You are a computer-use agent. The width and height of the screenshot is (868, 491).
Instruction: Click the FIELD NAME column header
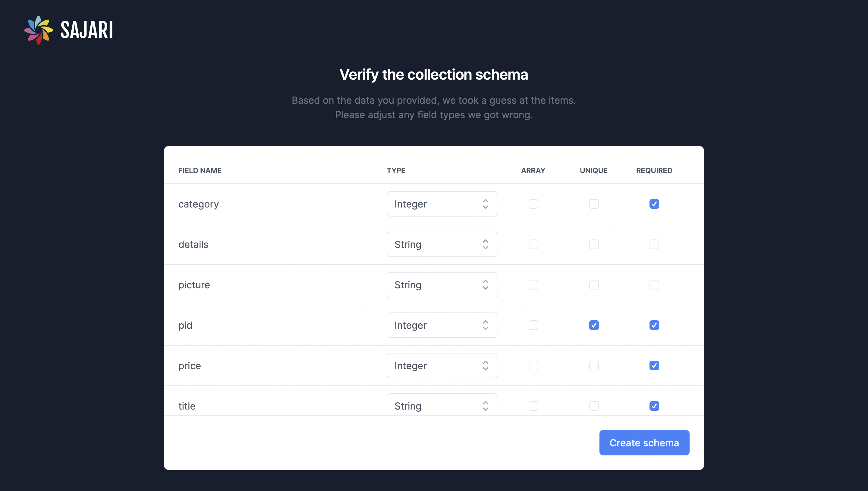pos(200,171)
